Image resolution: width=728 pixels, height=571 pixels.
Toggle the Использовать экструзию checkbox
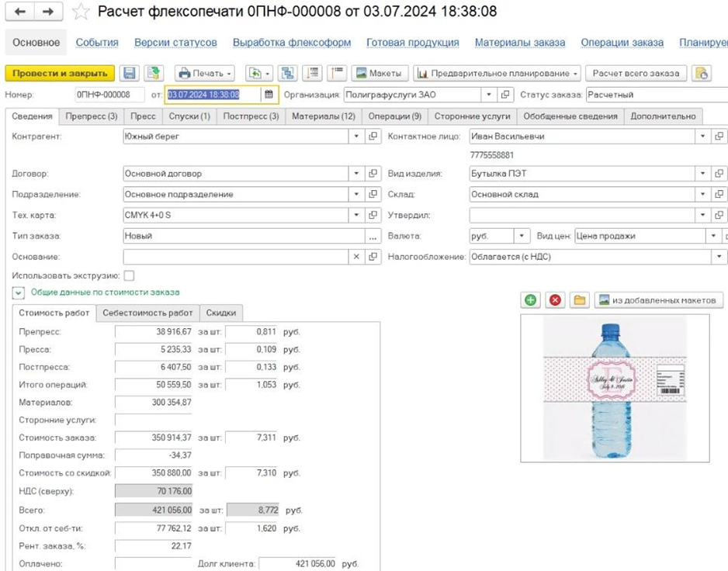pos(129,275)
